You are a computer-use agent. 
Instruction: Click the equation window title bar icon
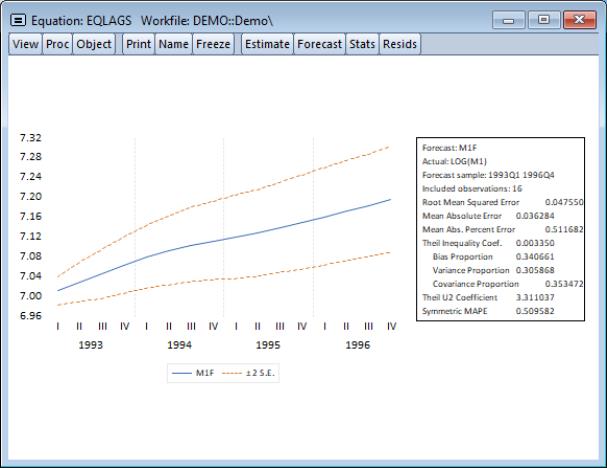(19, 19)
